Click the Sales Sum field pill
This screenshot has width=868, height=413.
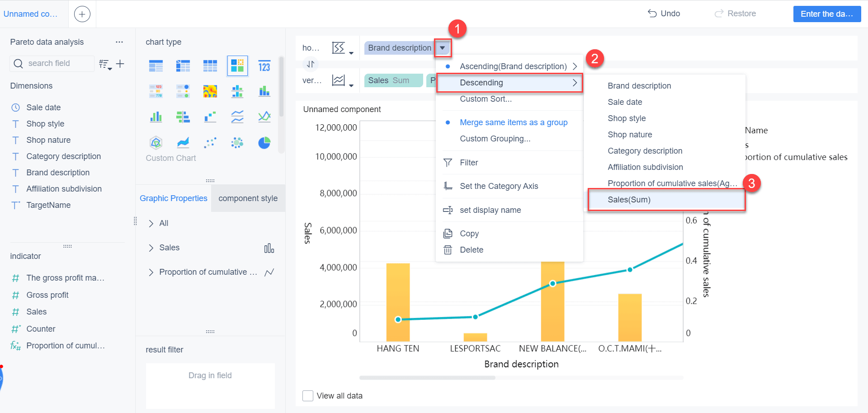[393, 80]
